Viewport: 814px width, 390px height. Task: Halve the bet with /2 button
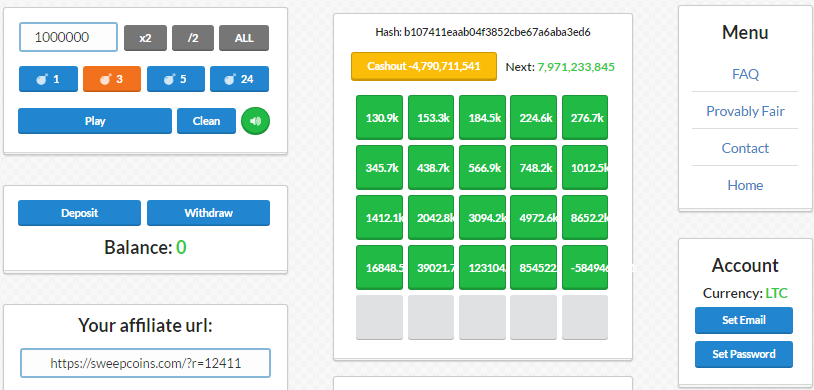tap(193, 38)
